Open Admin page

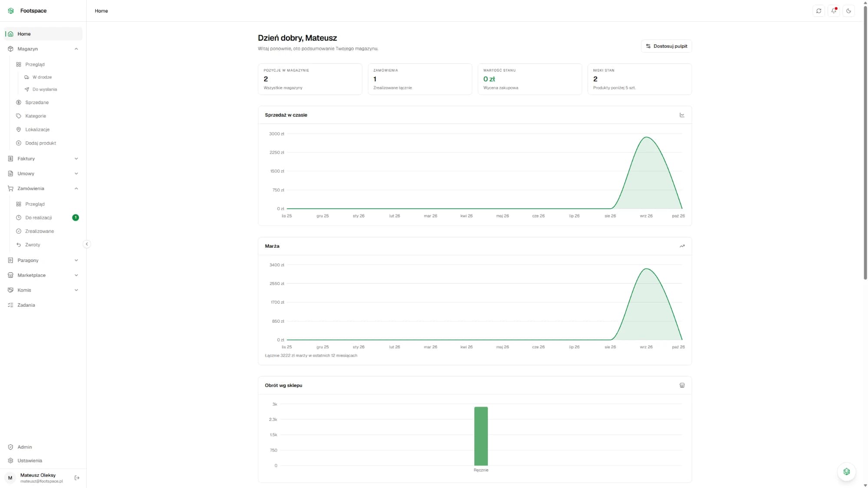[43, 447]
